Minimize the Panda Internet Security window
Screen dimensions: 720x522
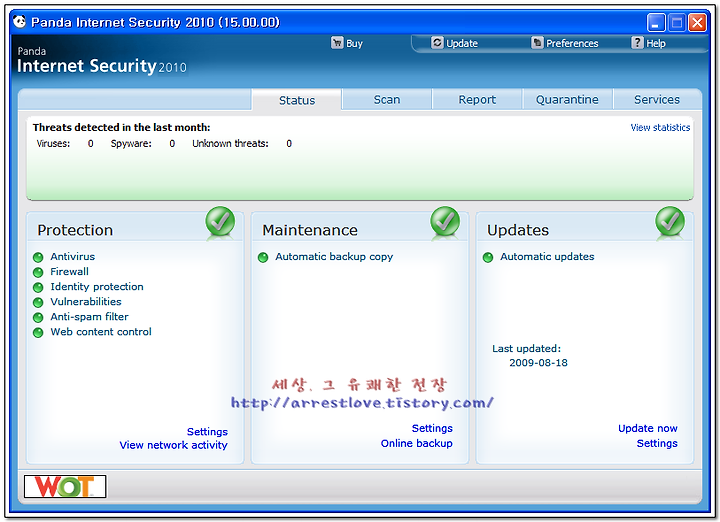656,22
